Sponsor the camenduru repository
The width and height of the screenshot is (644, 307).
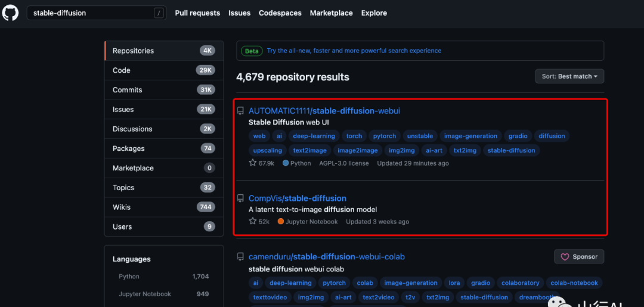[579, 256]
